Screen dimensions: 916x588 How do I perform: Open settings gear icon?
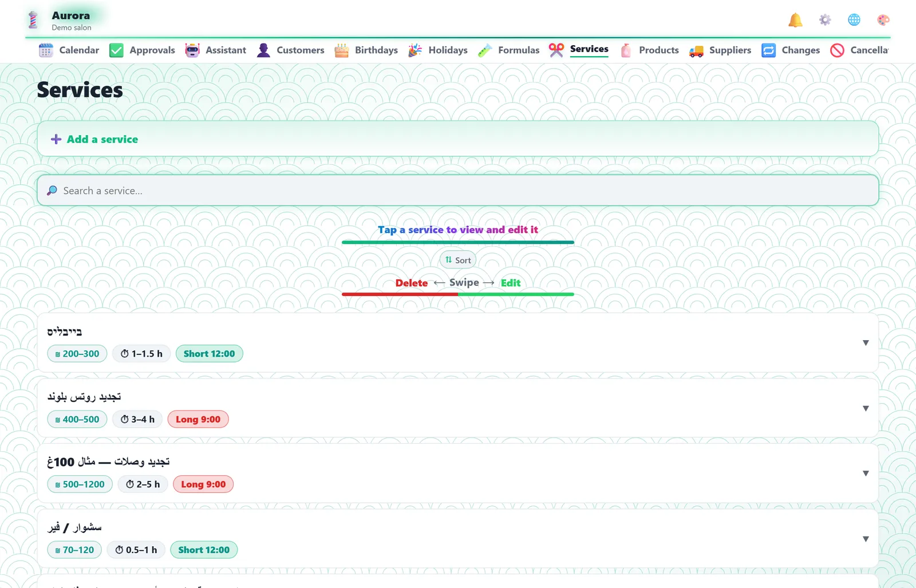[824, 20]
